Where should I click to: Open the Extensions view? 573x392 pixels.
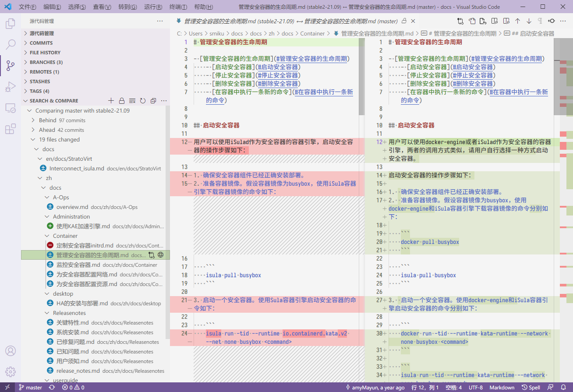(10, 129)
